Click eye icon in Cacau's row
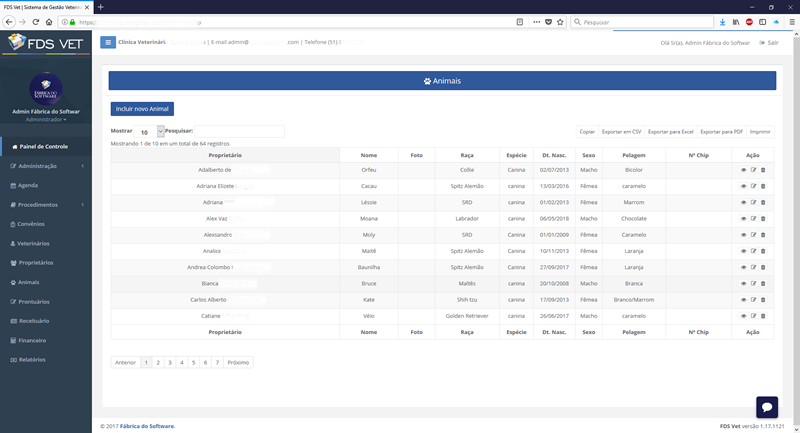This screenshot has width=800, height=433. click(x=743, y=186)
